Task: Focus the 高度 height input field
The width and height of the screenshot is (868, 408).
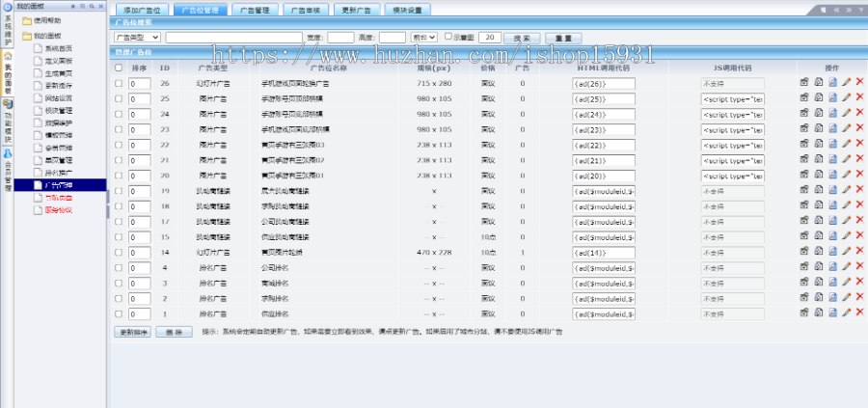Action: click(x=393, y=38)
